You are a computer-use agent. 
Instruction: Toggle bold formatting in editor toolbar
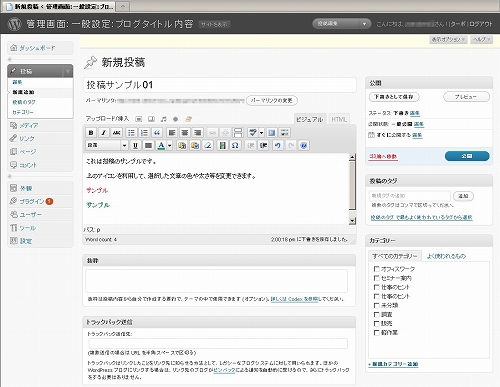(x=91, y=133)
